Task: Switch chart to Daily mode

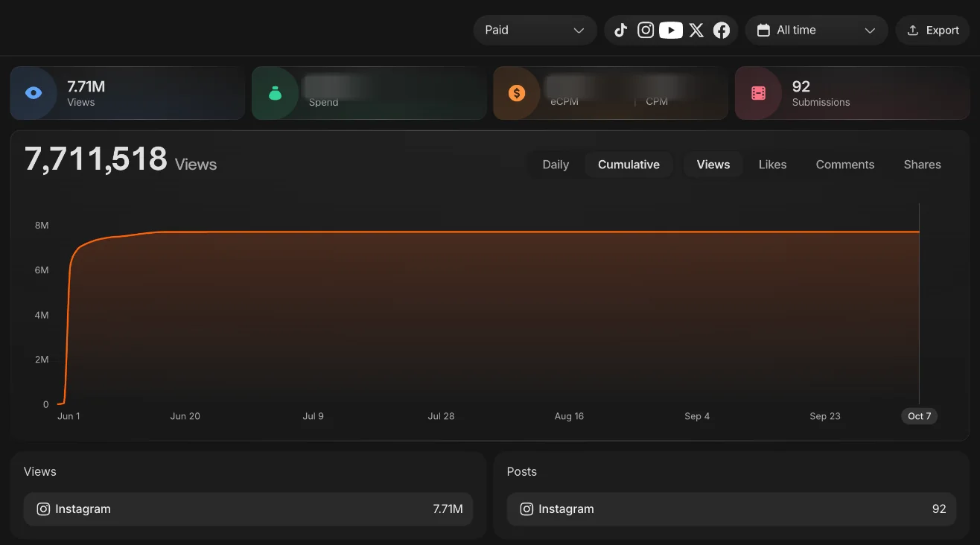Action: pos(556,165)
